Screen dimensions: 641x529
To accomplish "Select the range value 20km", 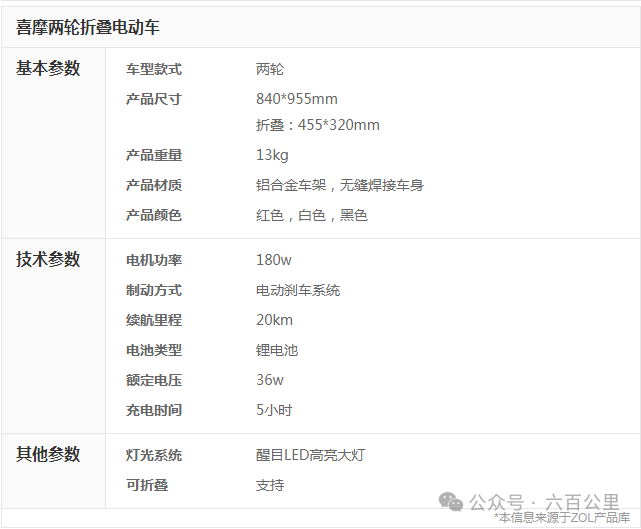I will click(x=274, y=320).
